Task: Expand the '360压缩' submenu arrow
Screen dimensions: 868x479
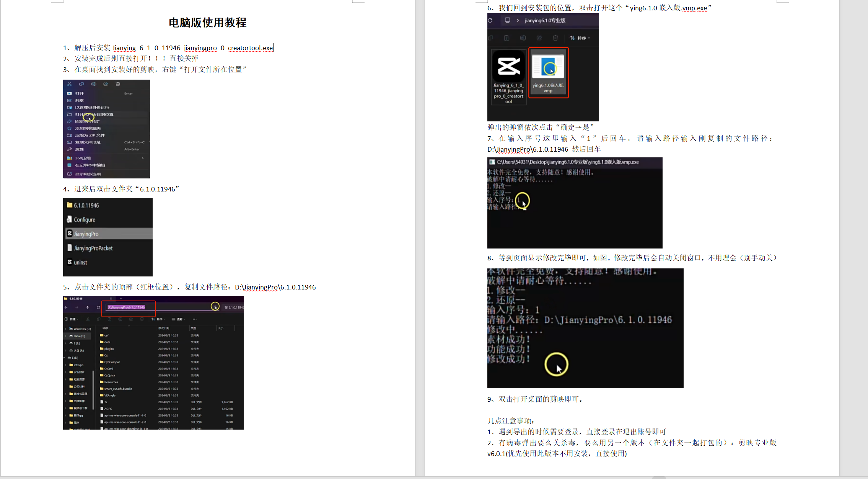Action: click(x=143, y=158)
